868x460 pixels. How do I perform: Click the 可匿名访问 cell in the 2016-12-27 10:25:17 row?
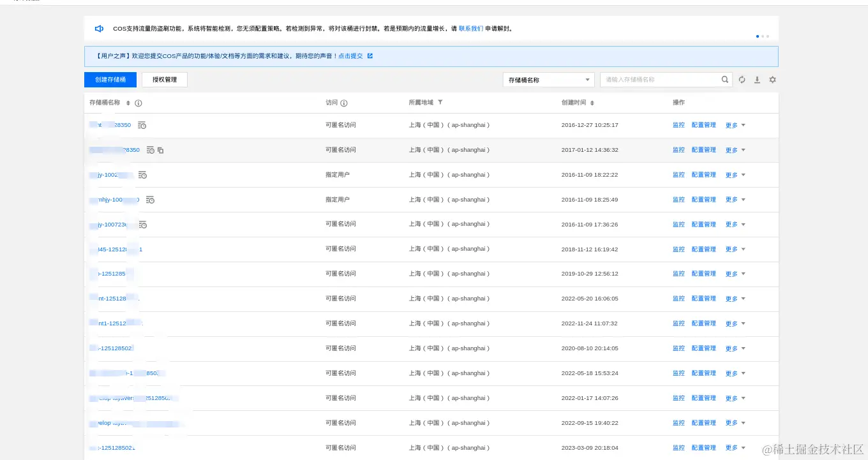point(341,125)
